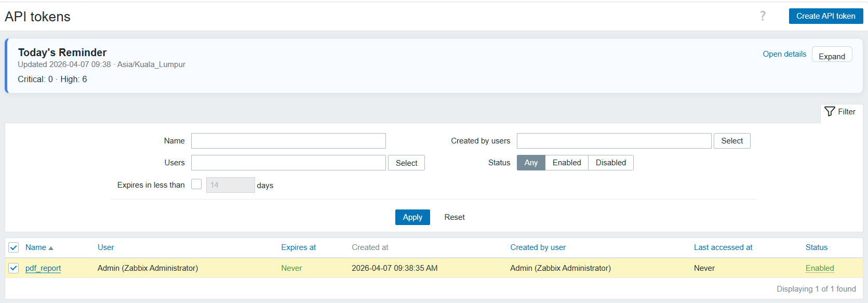Sort tokens by Expires at column

[x=298, y=247]
